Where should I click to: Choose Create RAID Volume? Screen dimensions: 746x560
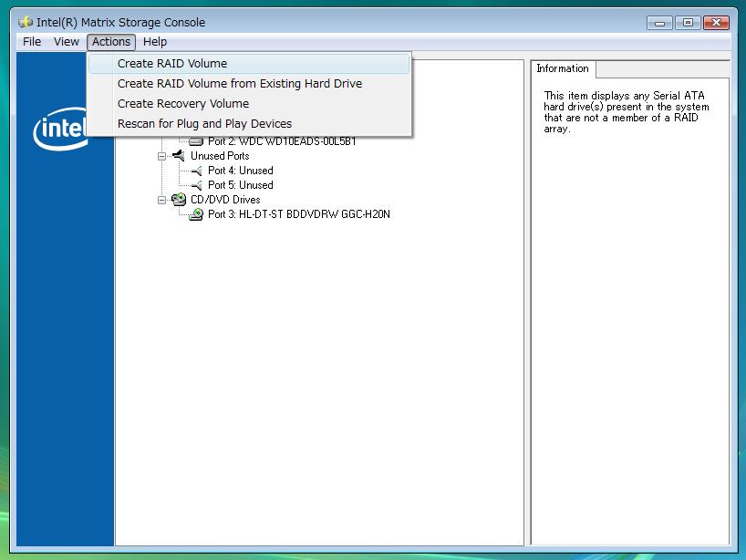(249, 64)
